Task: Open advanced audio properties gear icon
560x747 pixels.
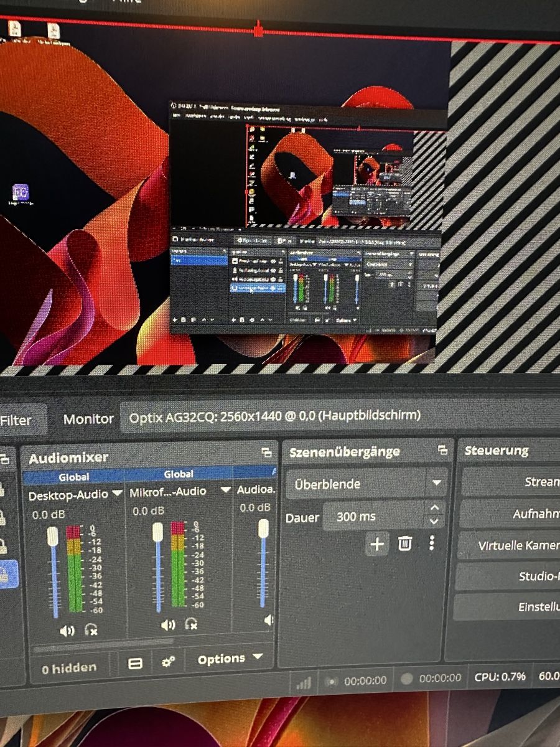Action: 168,662
